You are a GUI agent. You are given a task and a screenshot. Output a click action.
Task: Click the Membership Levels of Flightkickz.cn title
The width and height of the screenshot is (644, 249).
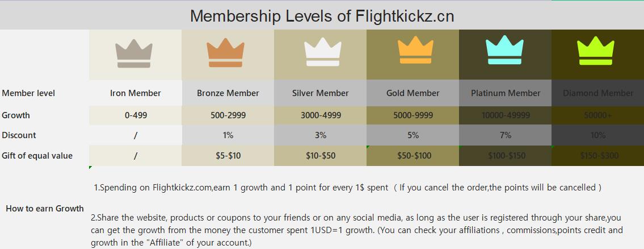[322, 16]
